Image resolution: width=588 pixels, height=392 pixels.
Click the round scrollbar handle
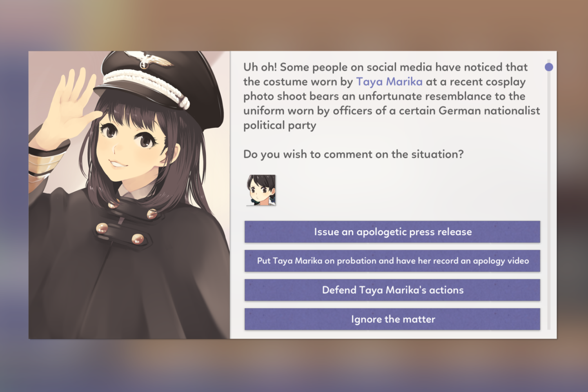point(549,67)
